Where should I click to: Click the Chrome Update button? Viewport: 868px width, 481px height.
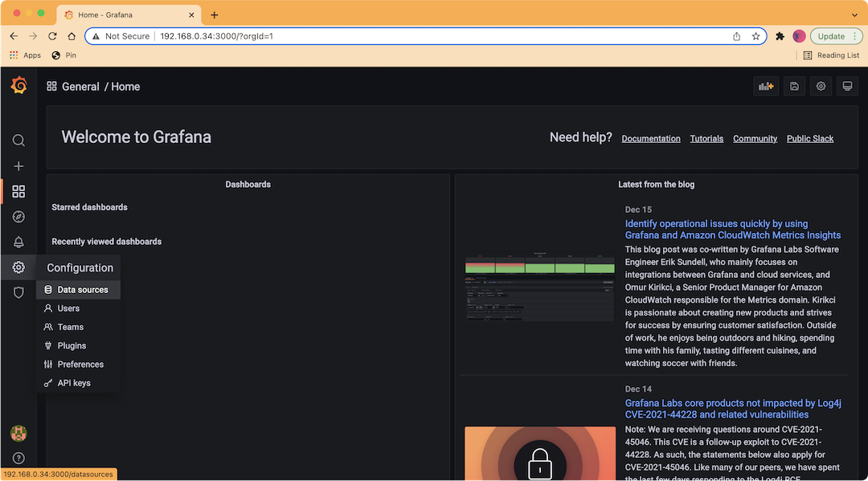click(831, 36)
